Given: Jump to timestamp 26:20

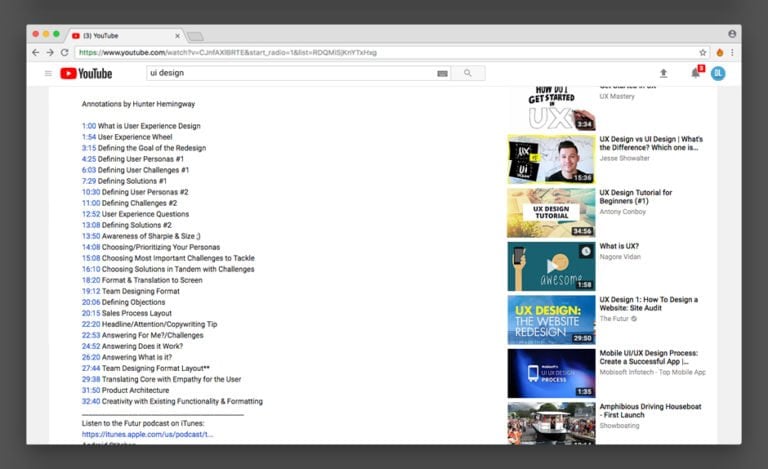Looking at the screenshot, I should coord(91,357).
